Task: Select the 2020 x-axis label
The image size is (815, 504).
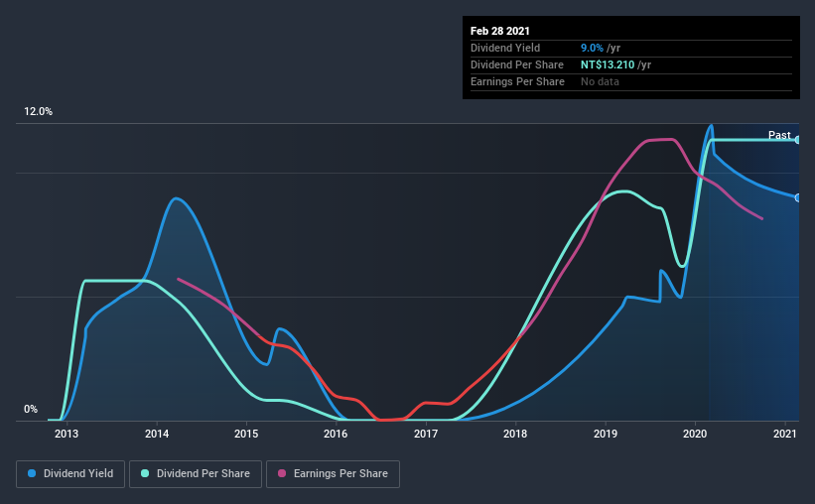Action: click(695, 434)
